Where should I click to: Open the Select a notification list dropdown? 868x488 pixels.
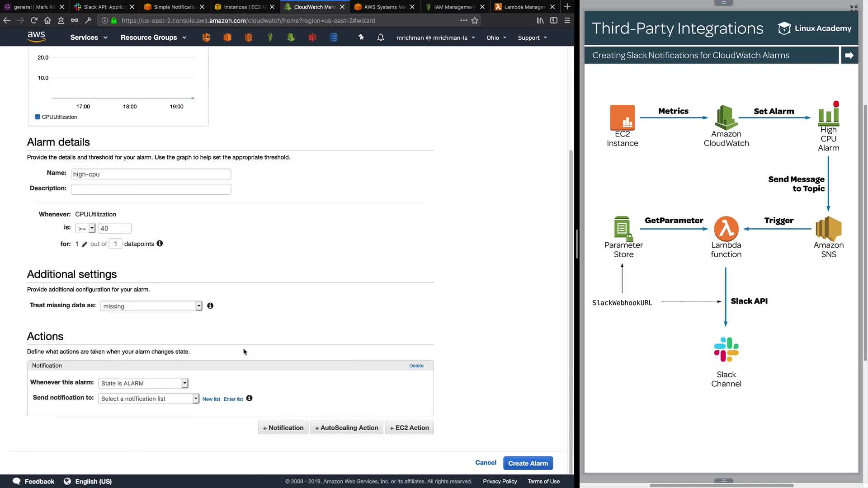[148, 399]
